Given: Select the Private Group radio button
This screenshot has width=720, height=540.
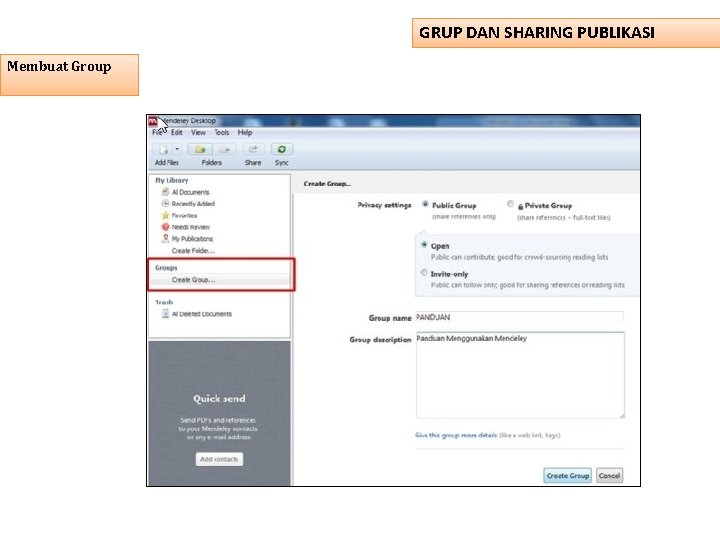Looking at the screenshot, I should pyautogui.click(x=510, y=204).
